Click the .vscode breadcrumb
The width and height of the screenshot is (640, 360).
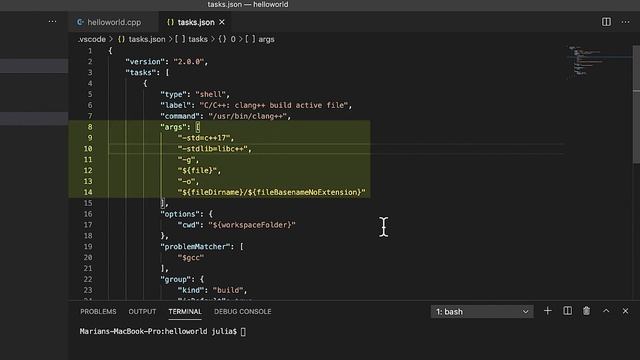point(92,39)
